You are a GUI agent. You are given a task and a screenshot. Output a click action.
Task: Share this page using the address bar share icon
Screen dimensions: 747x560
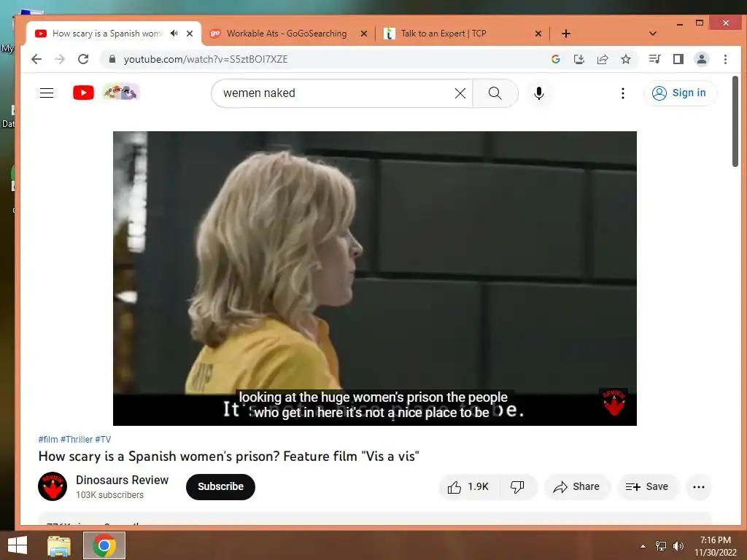tap(603, 59)
